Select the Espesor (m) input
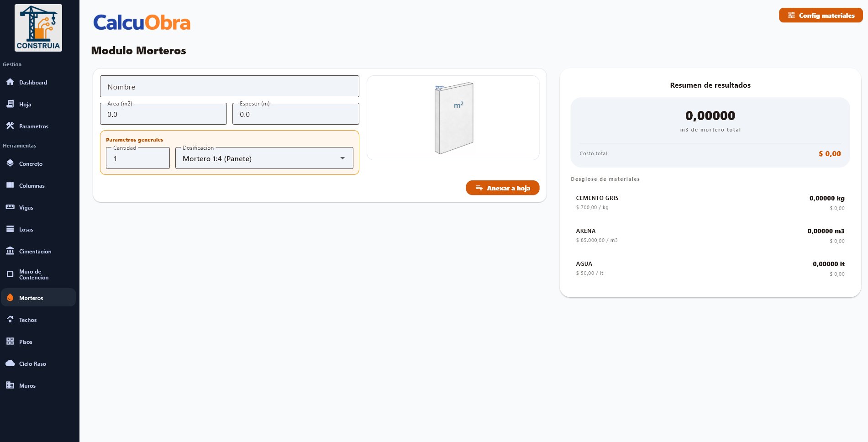The height and width of the screenshot is (442, 868). point(295,114)
